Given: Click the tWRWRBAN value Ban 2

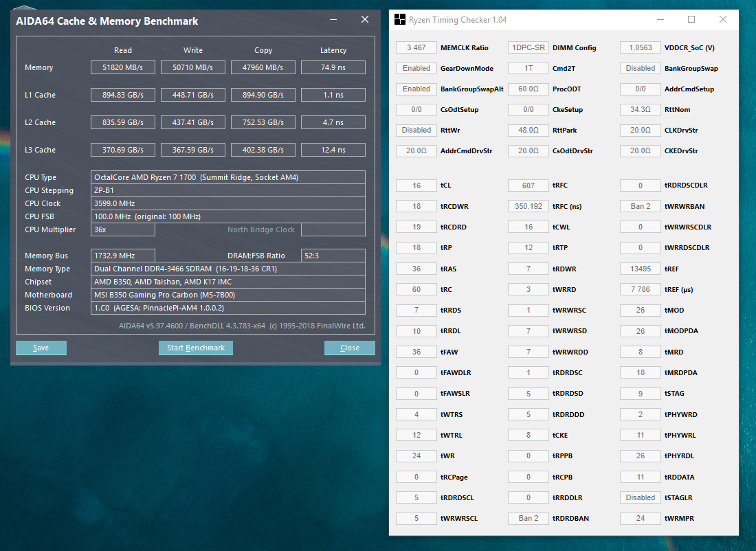Looking at the screenshot, I should tap(641, 206).
